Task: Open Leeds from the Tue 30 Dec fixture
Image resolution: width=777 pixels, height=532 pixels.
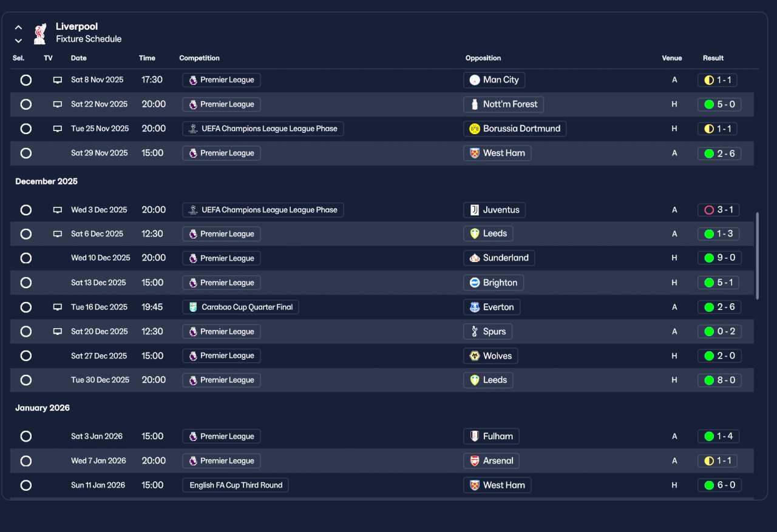Action: click(488, 380)
